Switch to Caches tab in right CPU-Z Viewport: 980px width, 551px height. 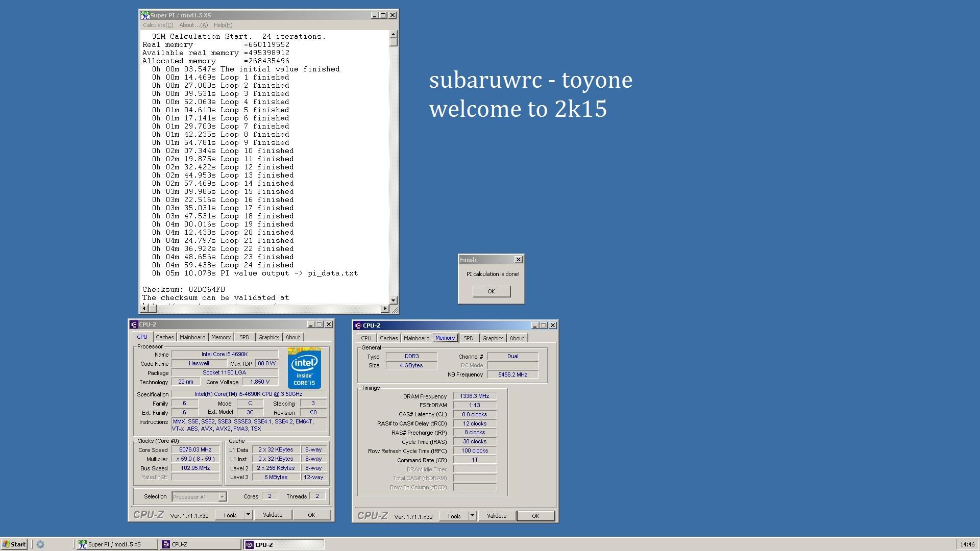[x=388, y=338]
